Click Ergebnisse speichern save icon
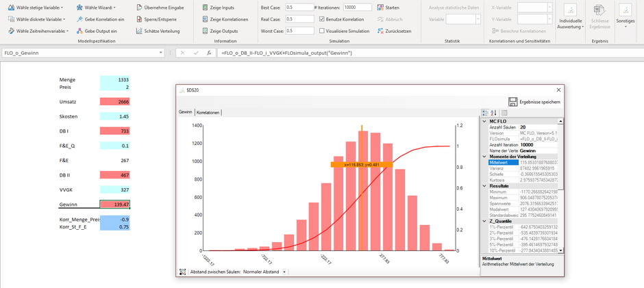This screenshot has height=288, width=644. point(512,102)
